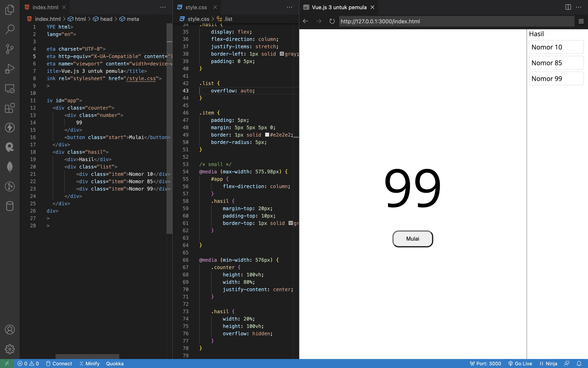Click the Port: 3000 status item
The image size is (588, 368).
[x=485, y=364]
